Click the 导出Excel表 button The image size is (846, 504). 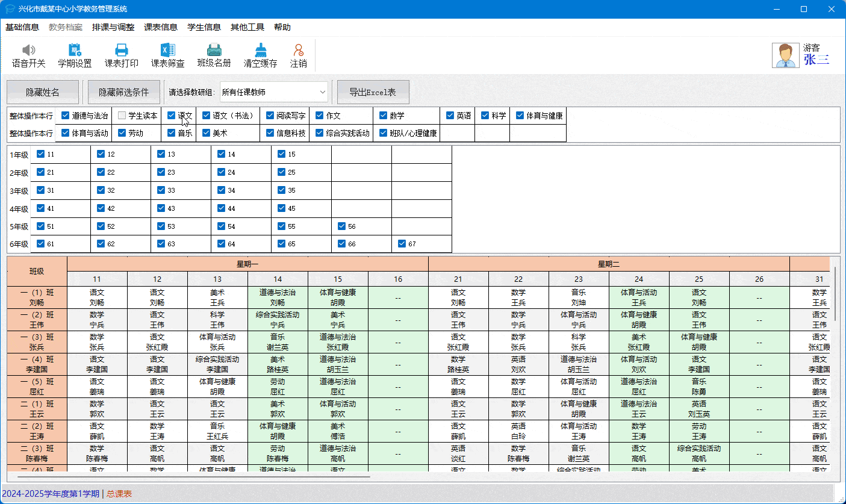click(x=373, y=92)
